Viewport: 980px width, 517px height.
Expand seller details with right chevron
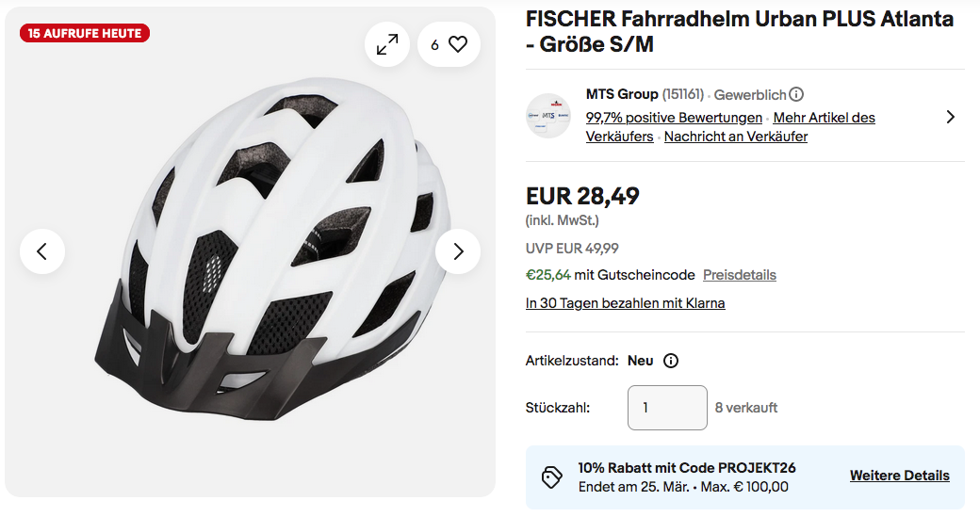[950, 117]
